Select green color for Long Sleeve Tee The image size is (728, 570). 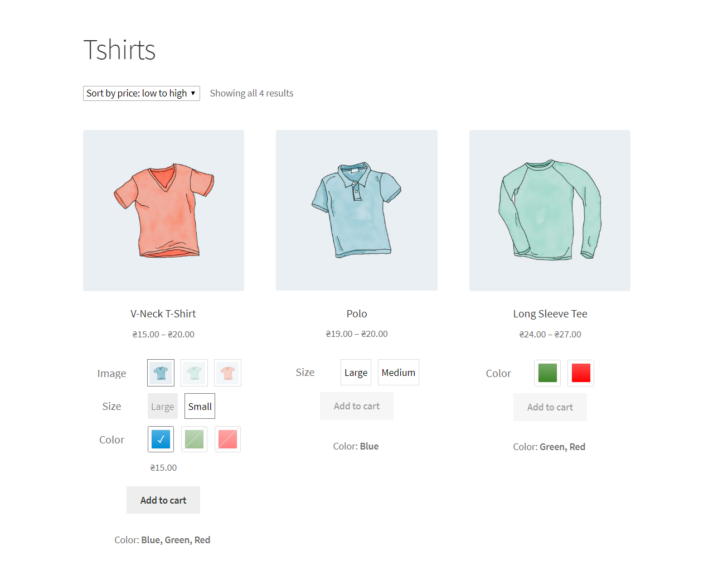tap(547, 373)
